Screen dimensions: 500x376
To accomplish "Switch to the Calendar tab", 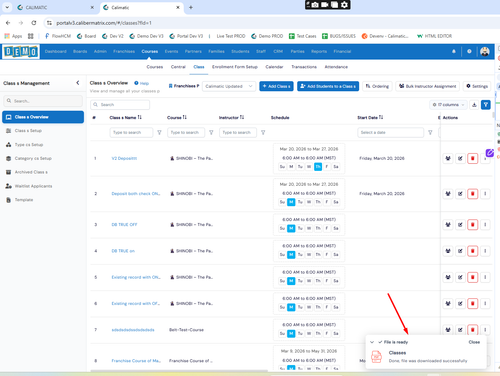I will 274,67.
